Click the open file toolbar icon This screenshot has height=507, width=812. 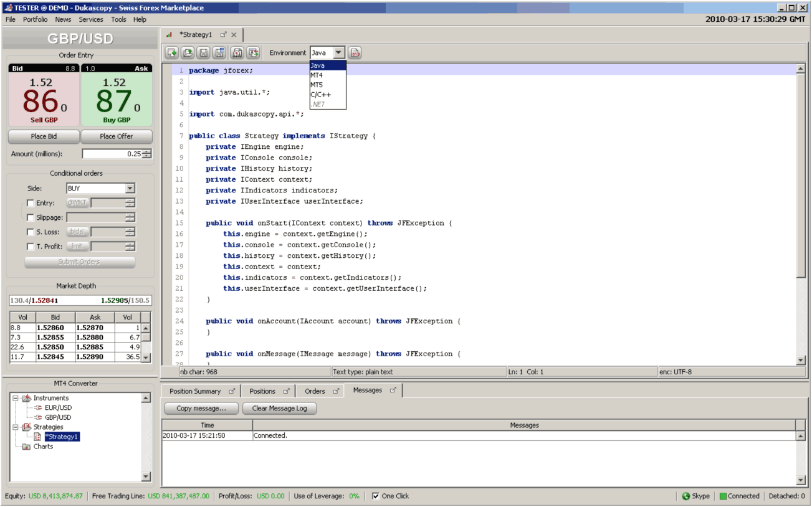[188, 53]
